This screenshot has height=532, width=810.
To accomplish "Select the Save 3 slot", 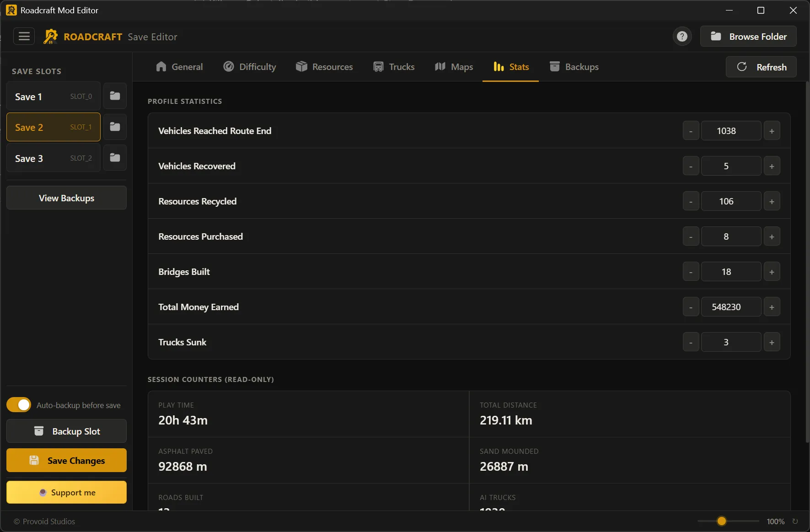I will point(54,158).
